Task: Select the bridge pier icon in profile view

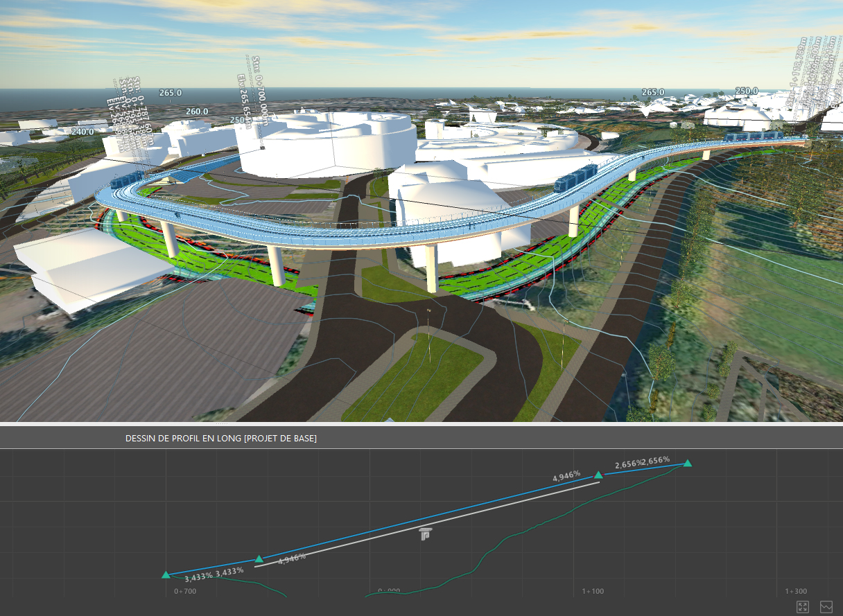Action: tap(426, 533)
